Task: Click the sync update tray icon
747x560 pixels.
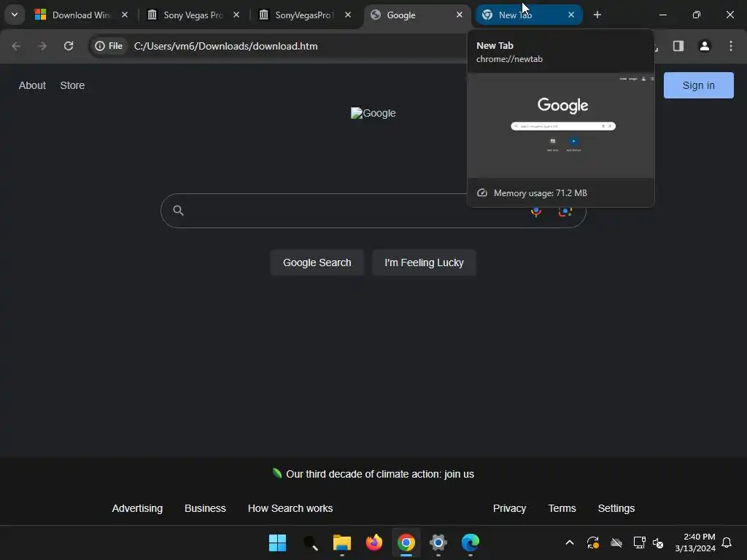Action: 593,542
